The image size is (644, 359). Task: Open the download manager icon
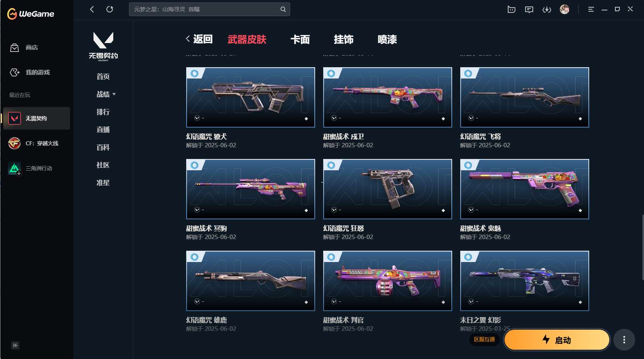pyautogui.click(x=547, y=9)
